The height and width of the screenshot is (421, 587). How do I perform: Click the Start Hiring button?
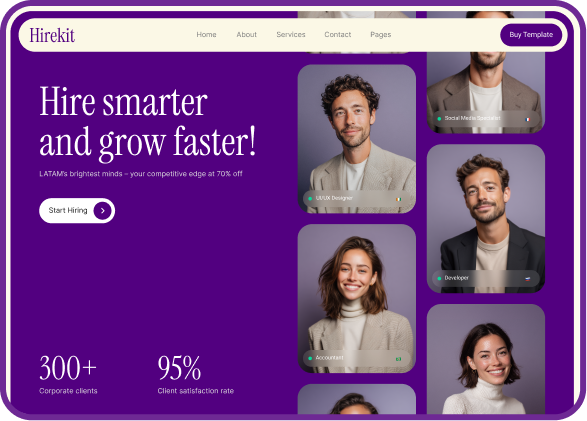[x=77, y=211]
